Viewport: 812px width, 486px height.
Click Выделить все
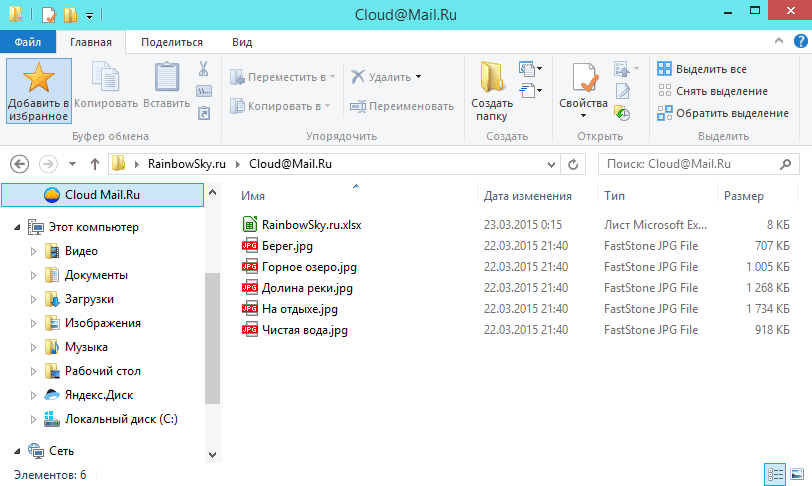click(702, 69)
